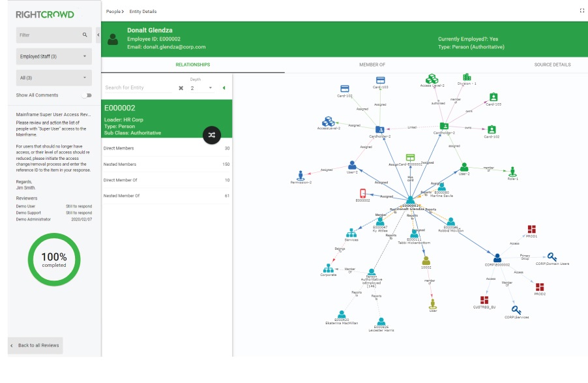Expand the All (3) filter dropdown
Viewport: 588px width, 383px height.
53,77
